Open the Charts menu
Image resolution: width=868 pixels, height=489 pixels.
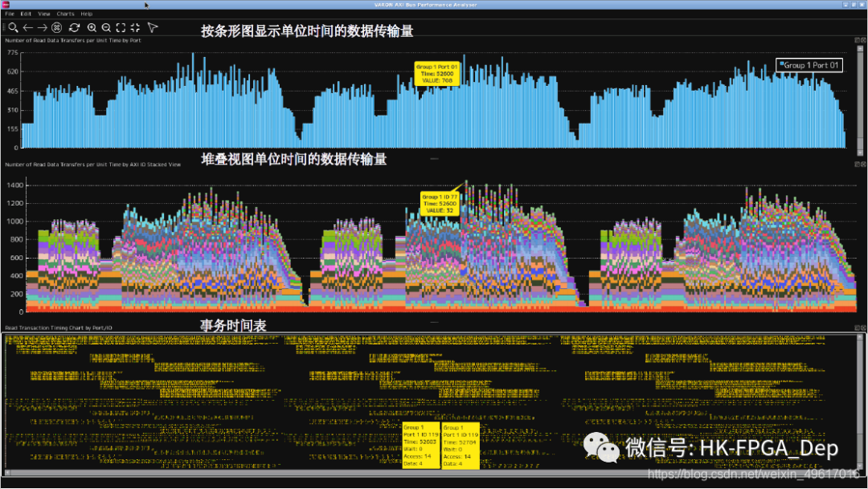65,14
